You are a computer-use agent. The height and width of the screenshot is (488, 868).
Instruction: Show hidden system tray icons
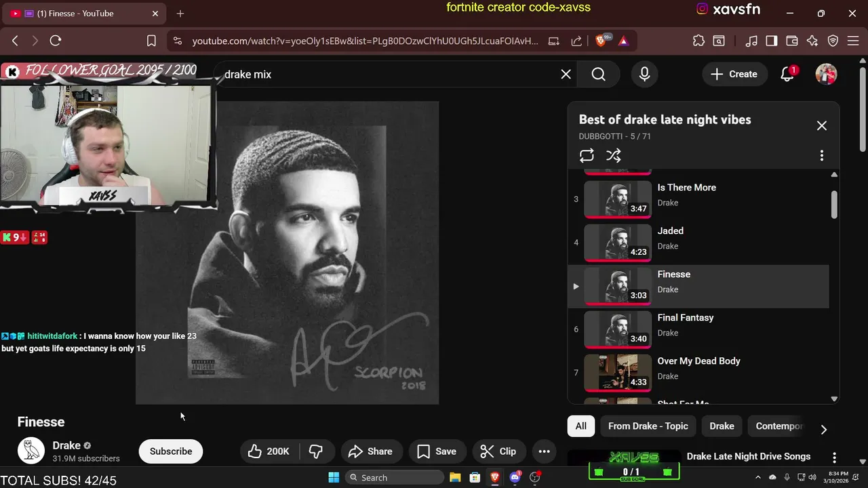coord(759,477)
